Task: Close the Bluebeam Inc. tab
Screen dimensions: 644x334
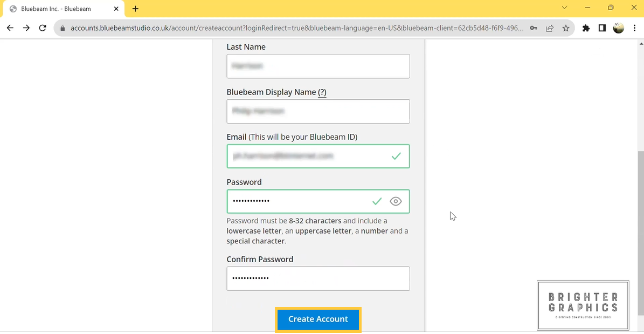Action: pyautogui.click(x=116, y=9)
